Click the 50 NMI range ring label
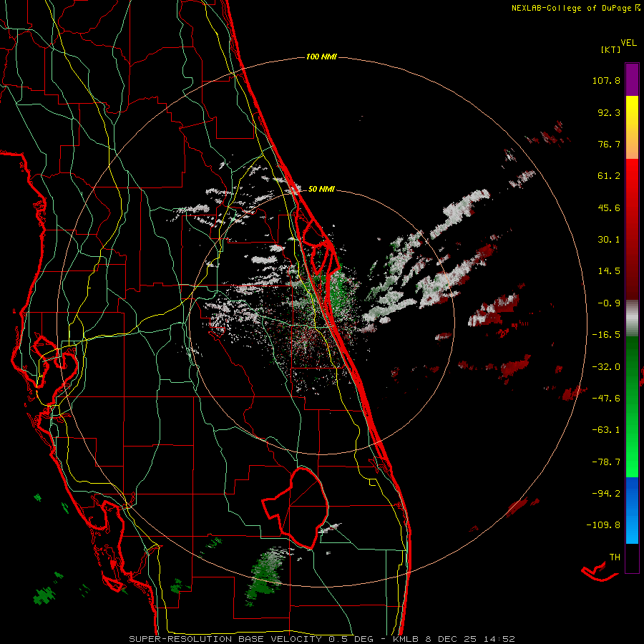Image resolution: width=644 pixels, height=644 pixels. point(321,189)
